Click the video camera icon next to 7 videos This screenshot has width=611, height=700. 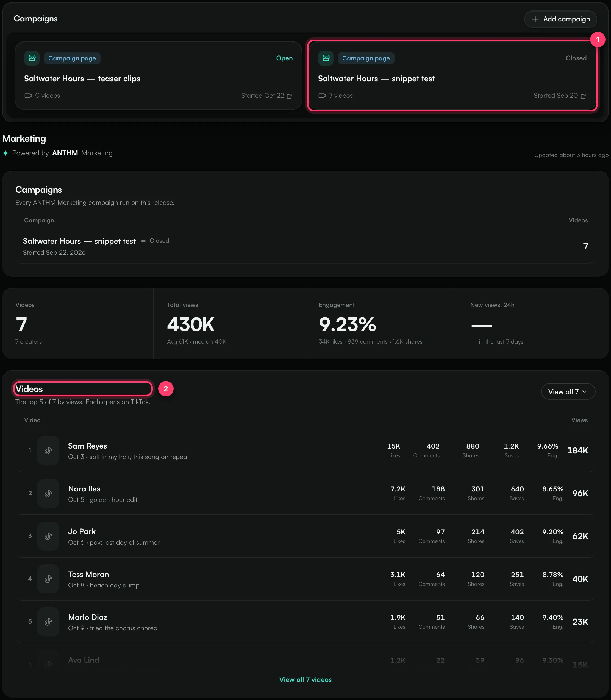tap(322, 96)
